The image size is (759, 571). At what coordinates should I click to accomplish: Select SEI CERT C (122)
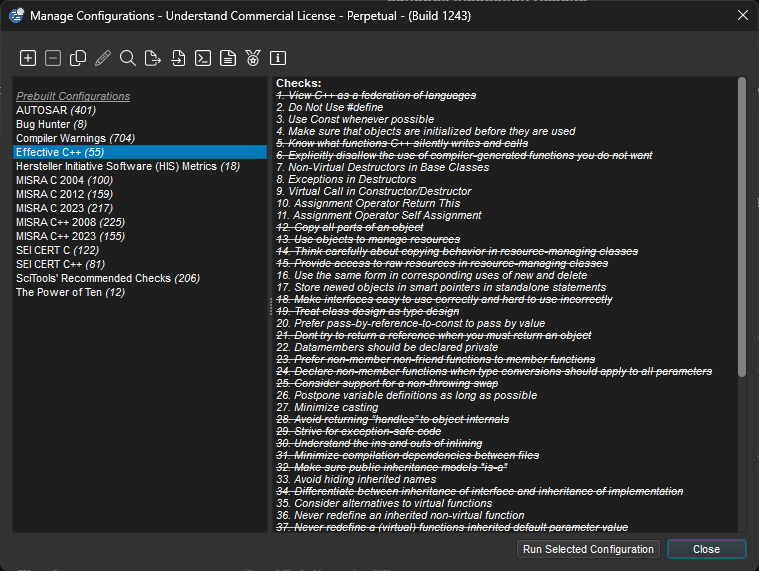pyautogui.click(x=139, y=250)
